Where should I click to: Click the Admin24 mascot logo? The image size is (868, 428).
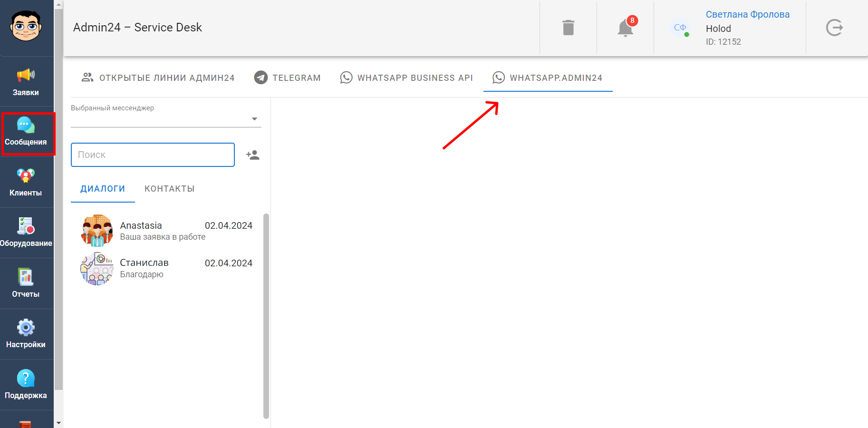click(26, 26)
